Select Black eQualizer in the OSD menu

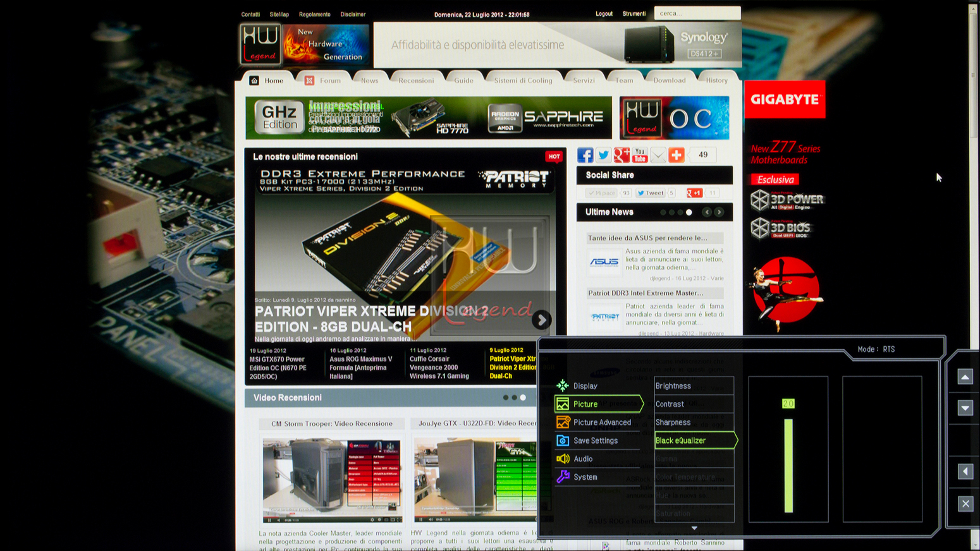click(695, 440)
